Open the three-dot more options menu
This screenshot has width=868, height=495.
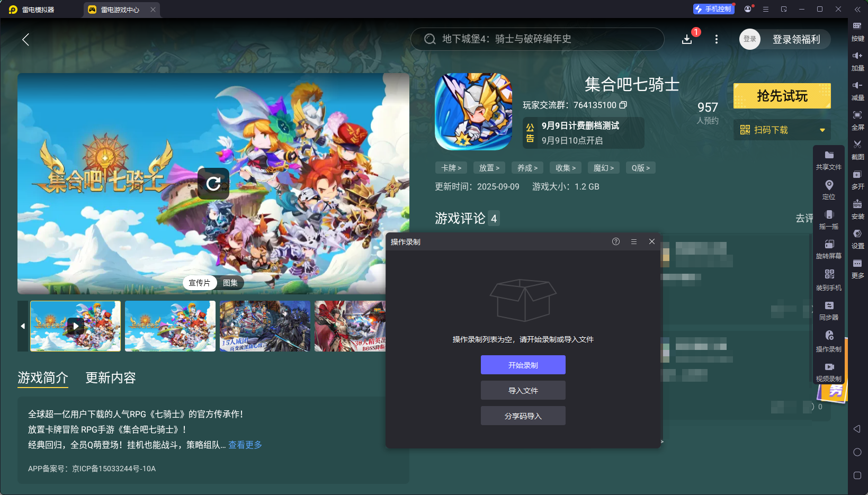coord(717,39)
